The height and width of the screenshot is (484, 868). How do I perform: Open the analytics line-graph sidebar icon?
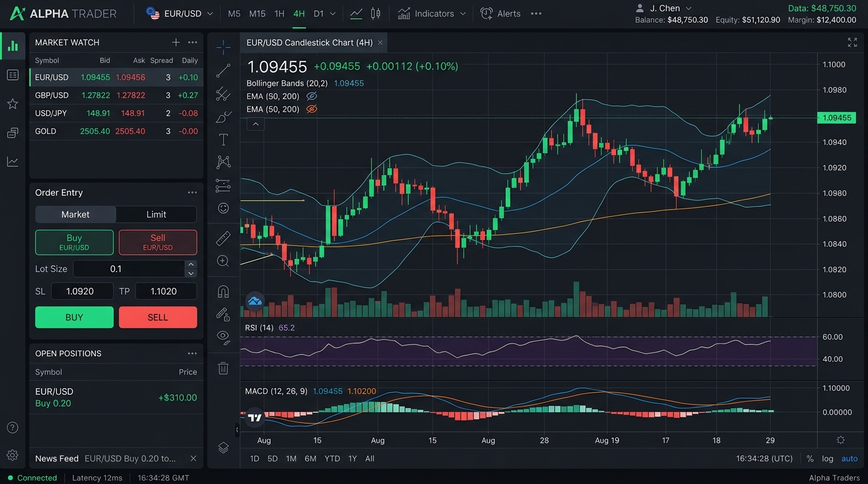[13, 161]
